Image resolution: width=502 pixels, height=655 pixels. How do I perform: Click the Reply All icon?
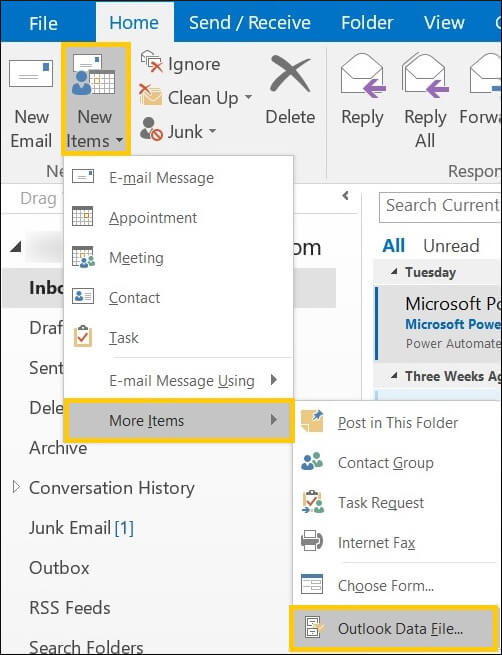click(425, 76)
